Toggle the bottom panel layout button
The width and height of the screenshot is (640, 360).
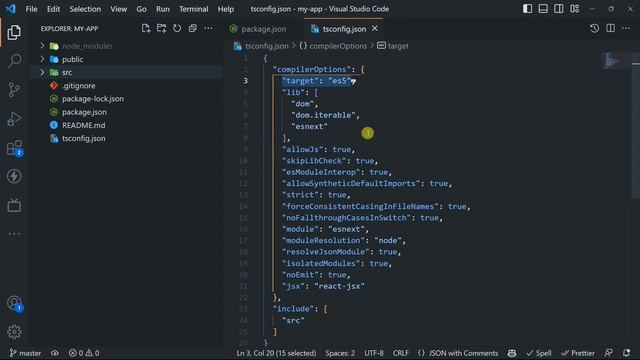pyautogui.click(x=543, y=9)
